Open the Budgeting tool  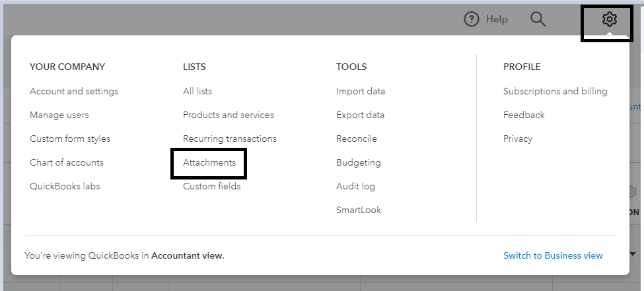(x=359, y=162)
